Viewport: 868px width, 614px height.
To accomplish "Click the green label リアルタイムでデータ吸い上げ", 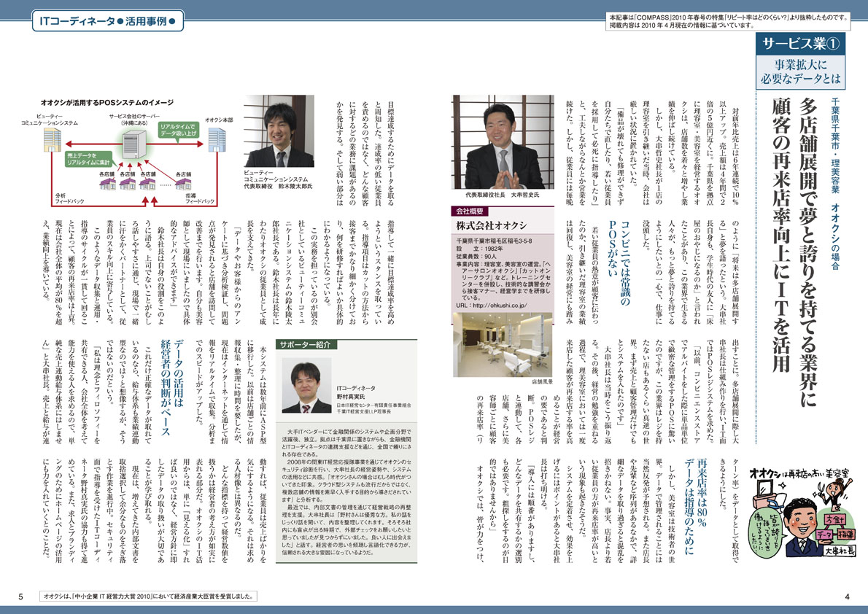I will coord(178,130).
